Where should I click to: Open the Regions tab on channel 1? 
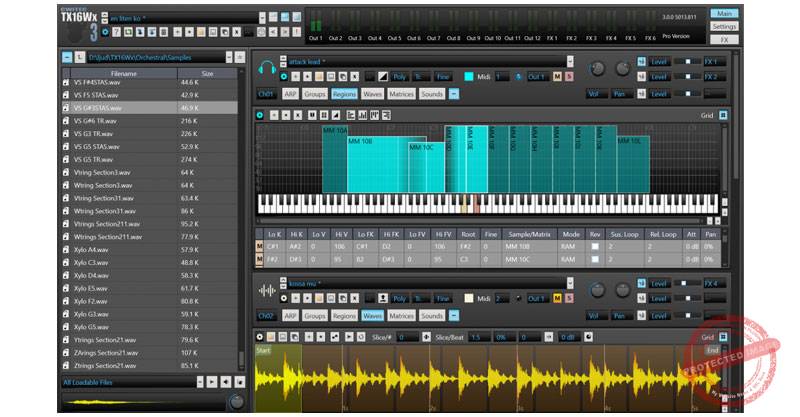coord(344,94)
